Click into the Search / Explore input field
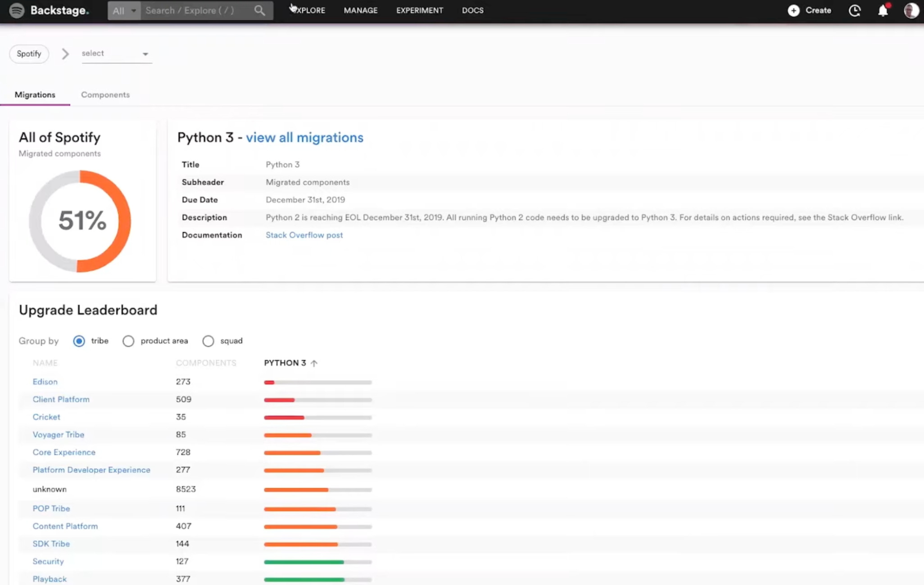The width and height of the screenshot is (924, 585). point(194,10)
